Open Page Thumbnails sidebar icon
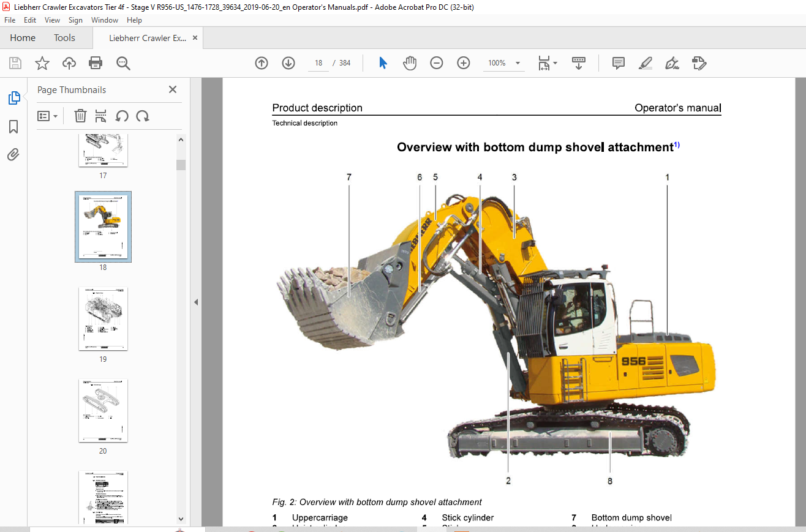 [13, 97]
